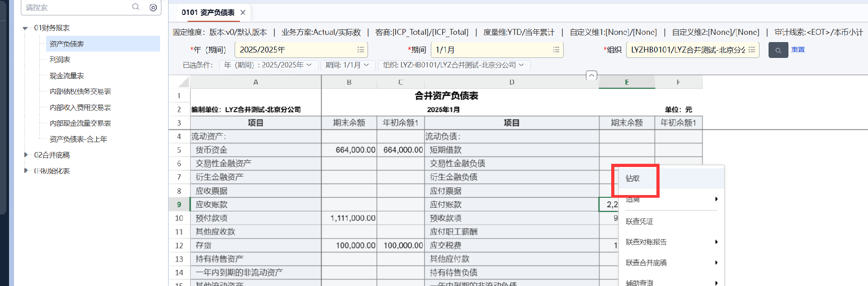Click the sidebar search input field
The image size is (868, 286).
point(75,7)
